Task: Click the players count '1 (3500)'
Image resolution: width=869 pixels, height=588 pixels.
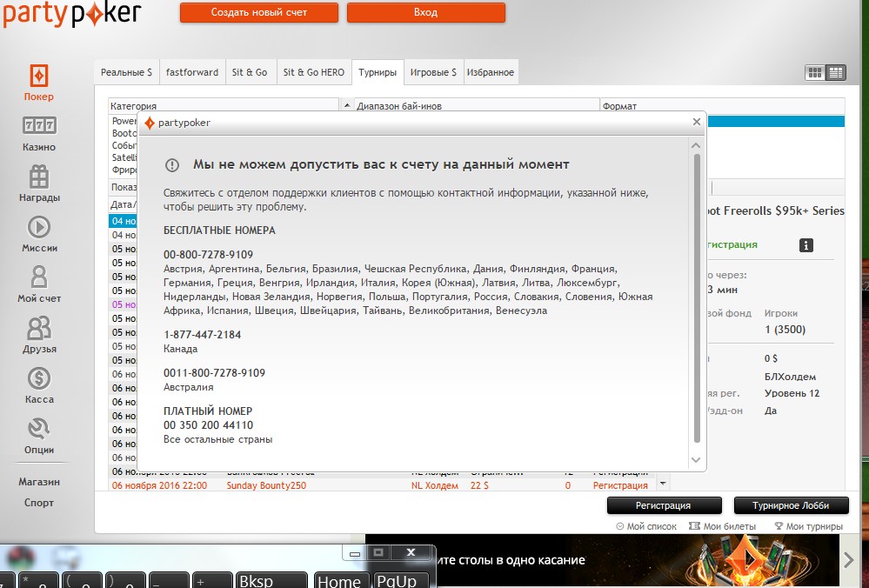Action: (x=785, y=329)
